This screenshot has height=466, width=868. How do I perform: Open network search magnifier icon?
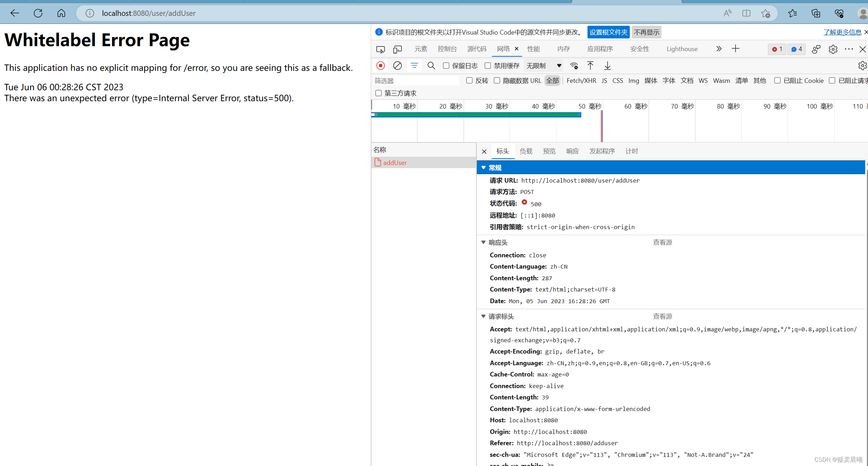[x=431, y=66]
